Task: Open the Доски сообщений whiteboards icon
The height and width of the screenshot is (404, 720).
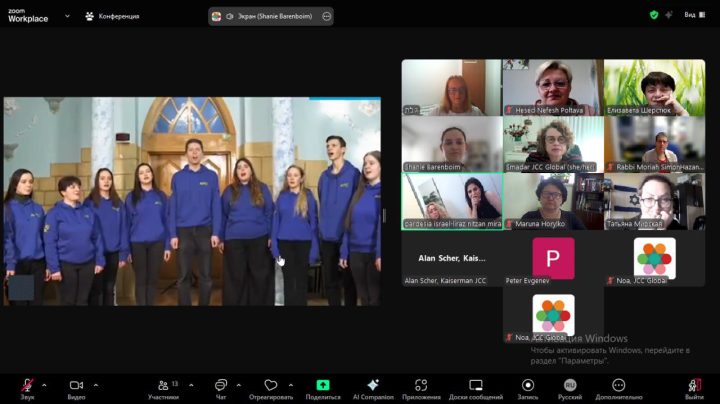Action: click(x=476, y=388)
